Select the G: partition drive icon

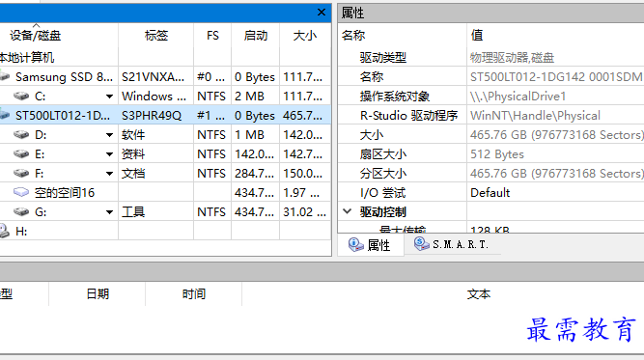[21, 211]
